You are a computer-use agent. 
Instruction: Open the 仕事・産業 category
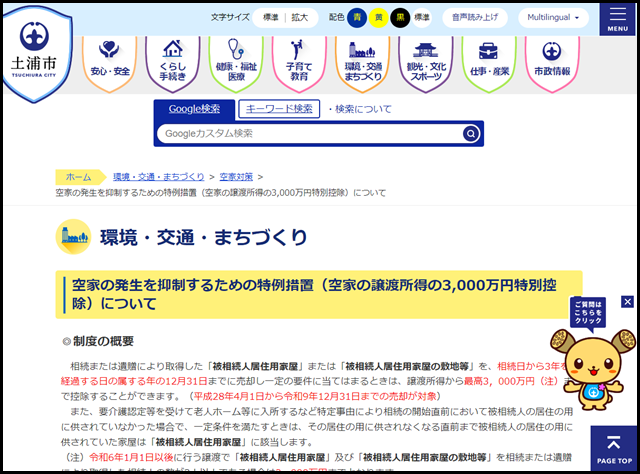click(489, 63)
